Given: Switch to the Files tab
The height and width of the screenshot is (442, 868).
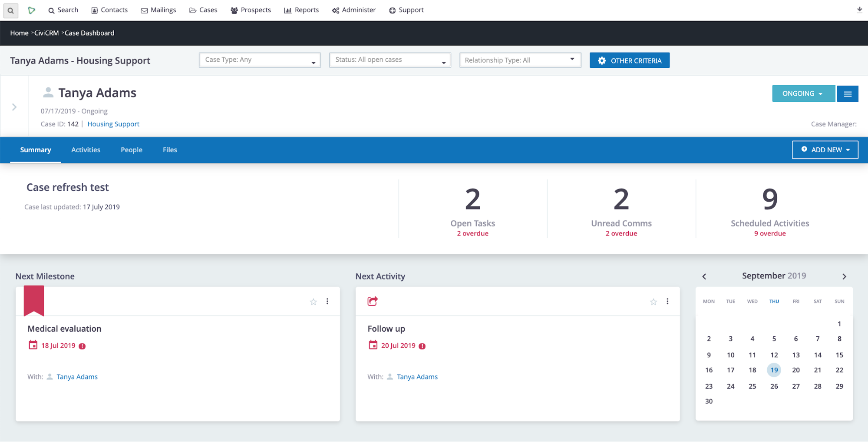Looking at the screenshot, I should coord(170,150).
